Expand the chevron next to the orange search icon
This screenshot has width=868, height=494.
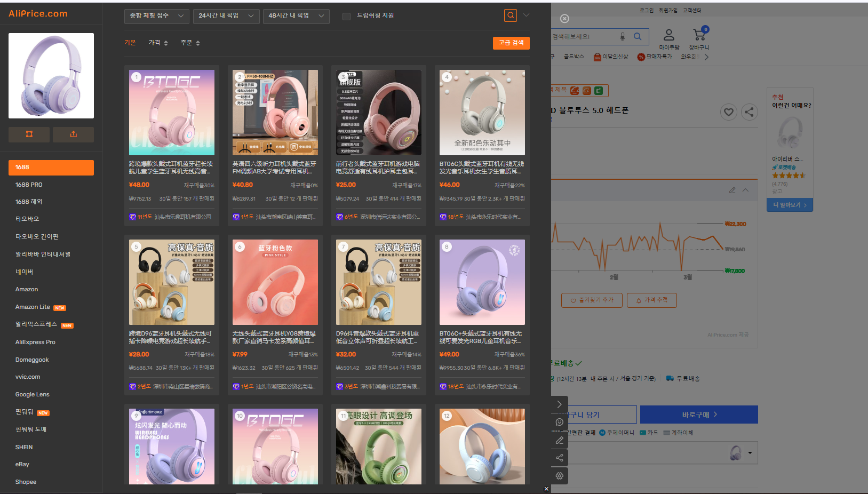[526, 15]
